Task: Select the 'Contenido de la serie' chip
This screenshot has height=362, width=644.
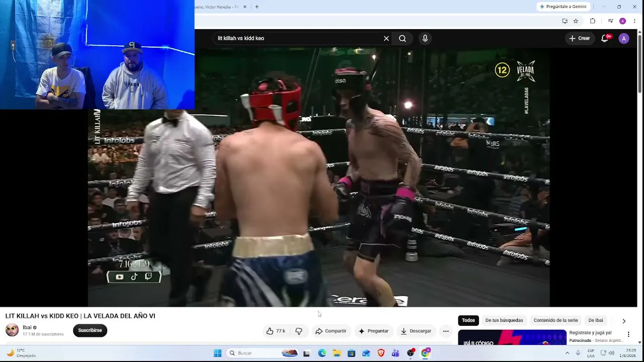Action: pos(556,320)
